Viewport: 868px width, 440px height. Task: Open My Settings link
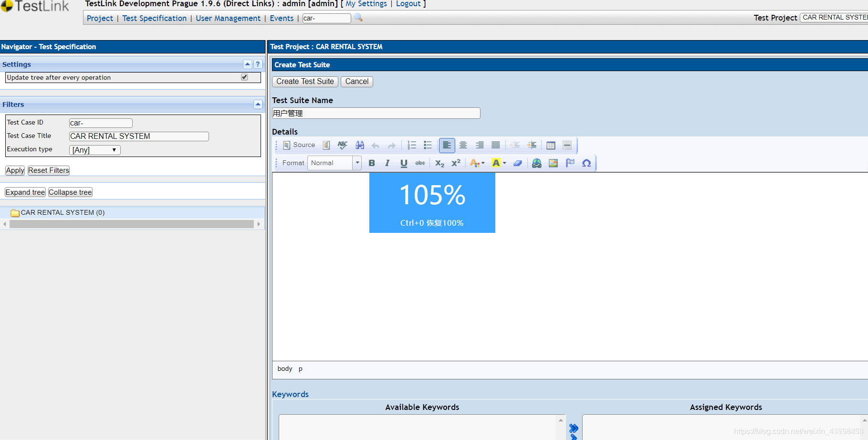pos(366,4)
